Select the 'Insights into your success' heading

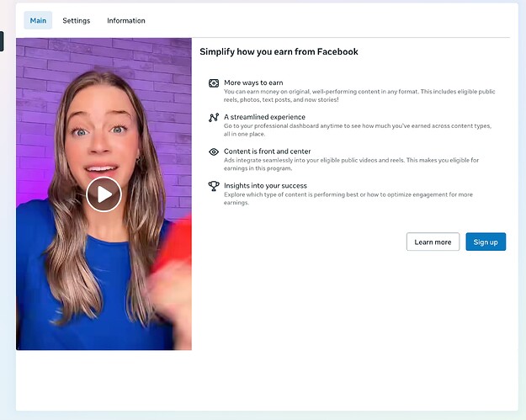click(265, 185)
